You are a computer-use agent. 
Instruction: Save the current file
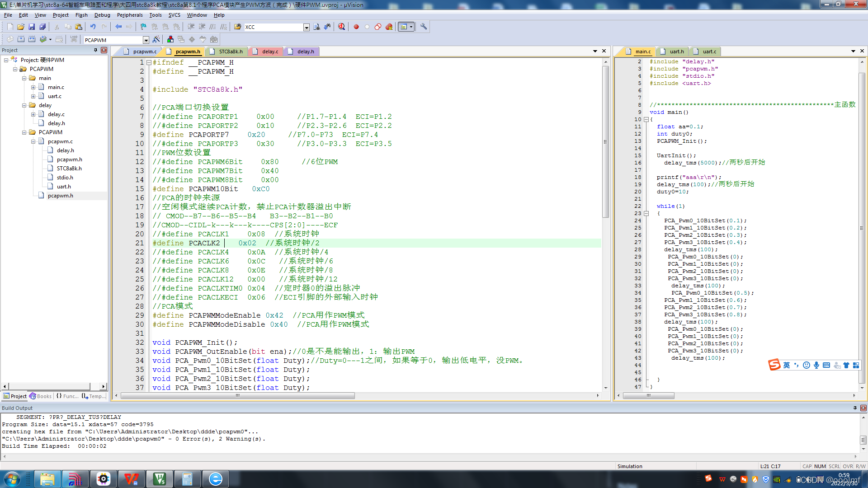click(32, 27)
